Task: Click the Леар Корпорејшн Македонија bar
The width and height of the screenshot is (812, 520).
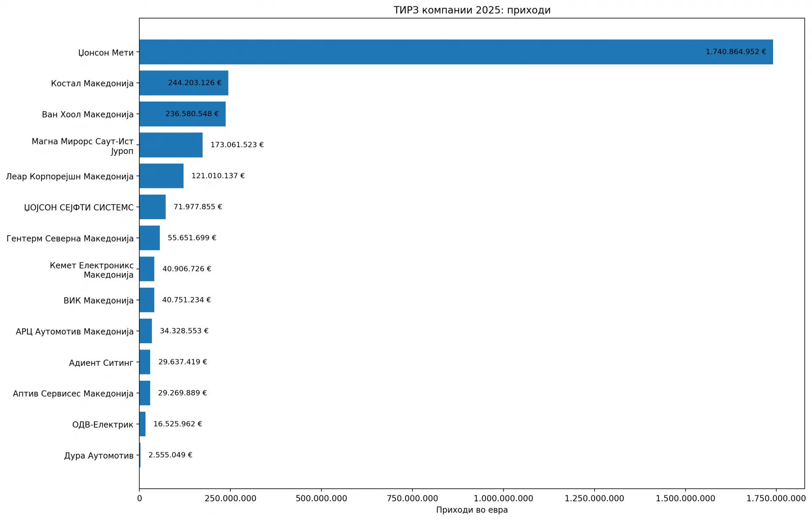Action: pyautogui.click(x=162, y=176)
